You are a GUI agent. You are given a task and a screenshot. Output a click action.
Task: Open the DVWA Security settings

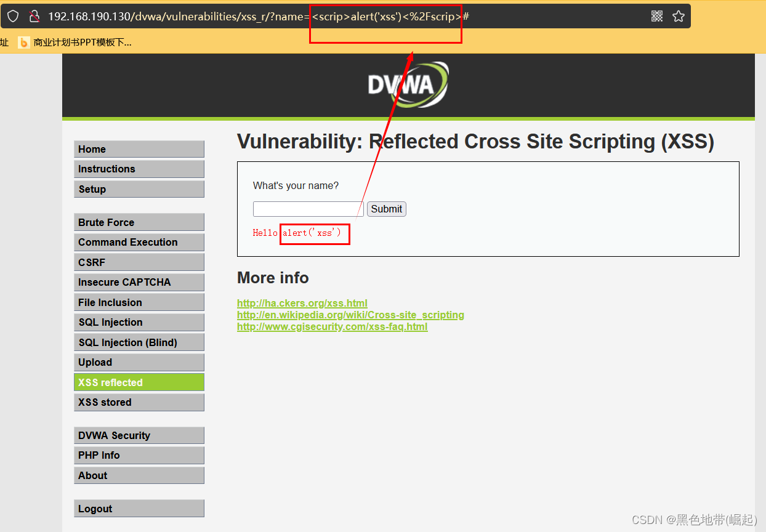(139, 435)
